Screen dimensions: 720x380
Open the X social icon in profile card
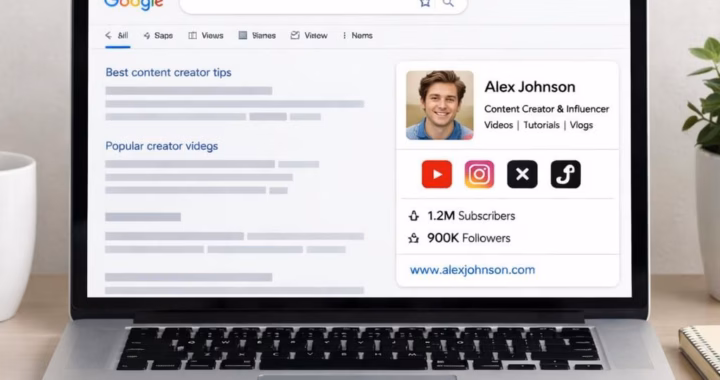[522, 174]
